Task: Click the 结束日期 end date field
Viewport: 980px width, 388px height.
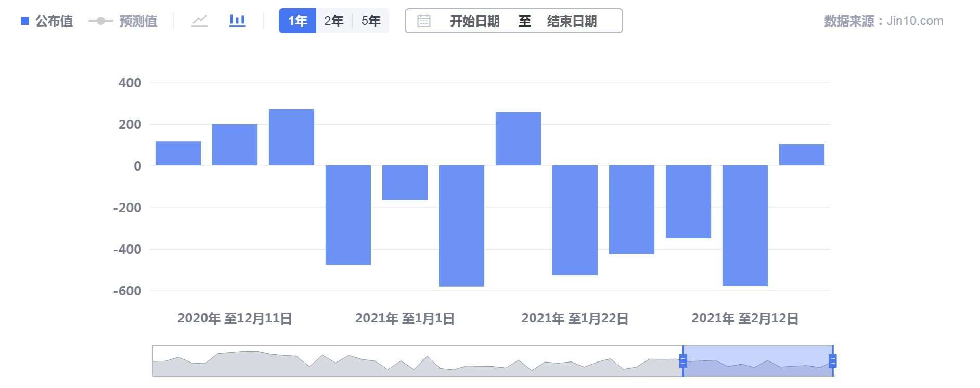Action: point(572,21)
